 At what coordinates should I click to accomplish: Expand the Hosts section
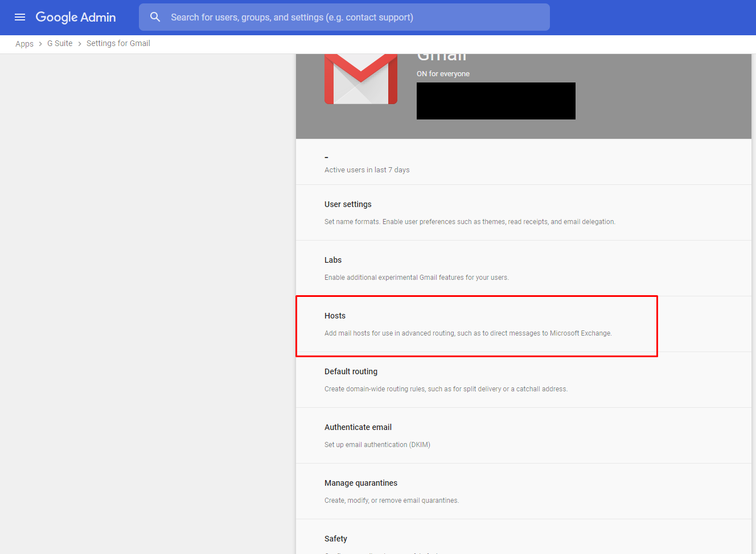(335, 316)
